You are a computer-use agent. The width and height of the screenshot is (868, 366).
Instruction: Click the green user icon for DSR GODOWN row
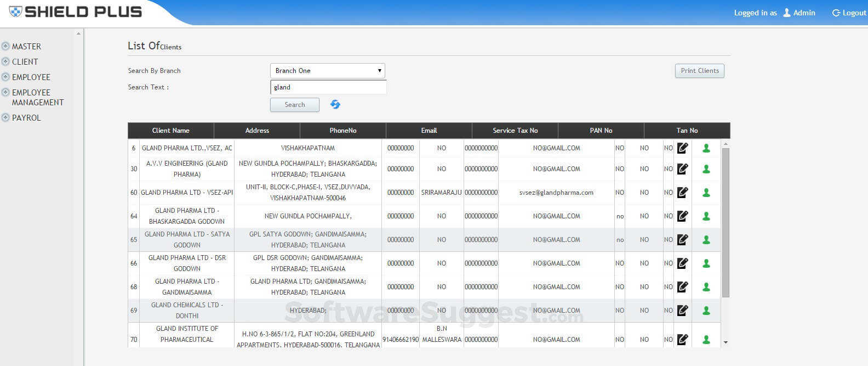pyautogui.click(x=706, y=263)
